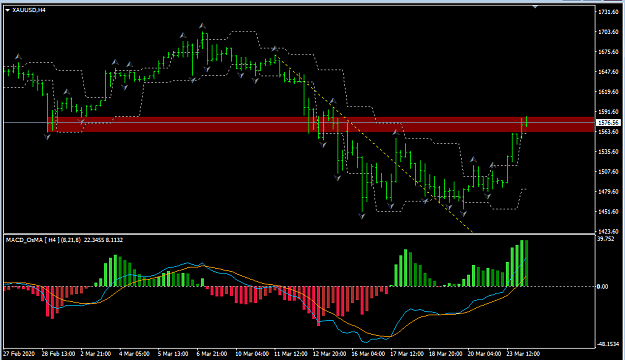Open the dropdown triangle beside XAUUSD,H4
625x360 pixels.
tap(8, 10)
